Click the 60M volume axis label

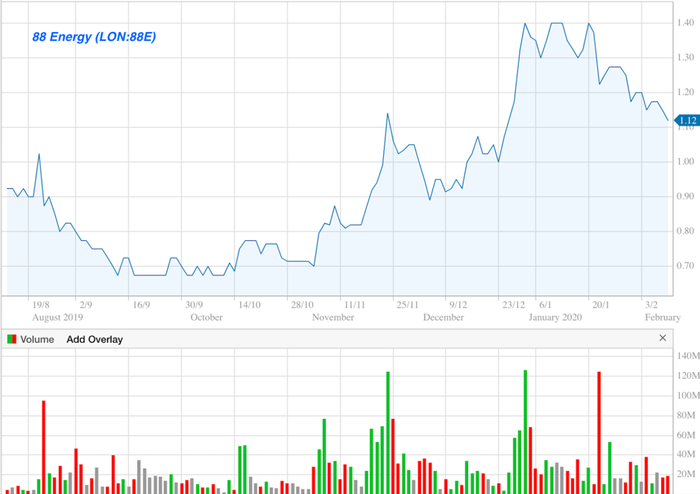(x=686, y=435)
